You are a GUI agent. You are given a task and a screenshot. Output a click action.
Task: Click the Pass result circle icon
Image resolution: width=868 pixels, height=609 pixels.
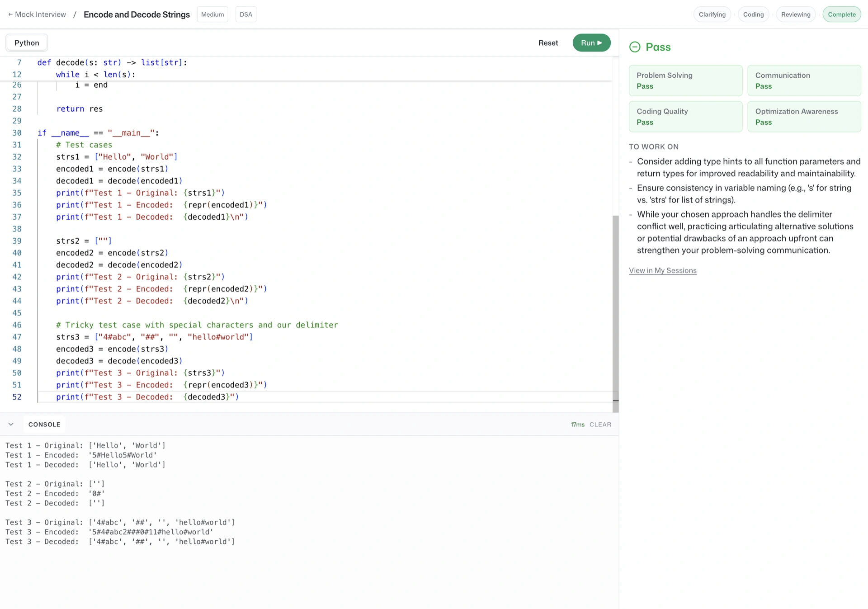click(x=635, y=47)
